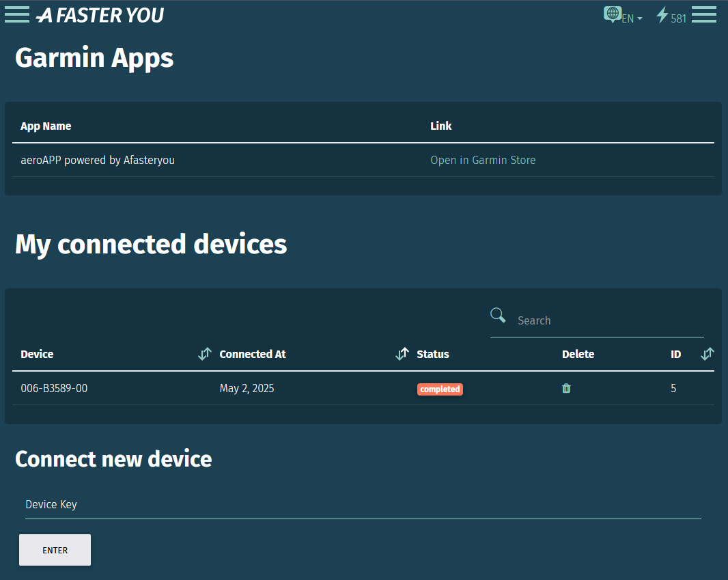The width and height of the screenshot is (728, 580).
Task: Click the completed status badge
Action: tap(440, 389)
